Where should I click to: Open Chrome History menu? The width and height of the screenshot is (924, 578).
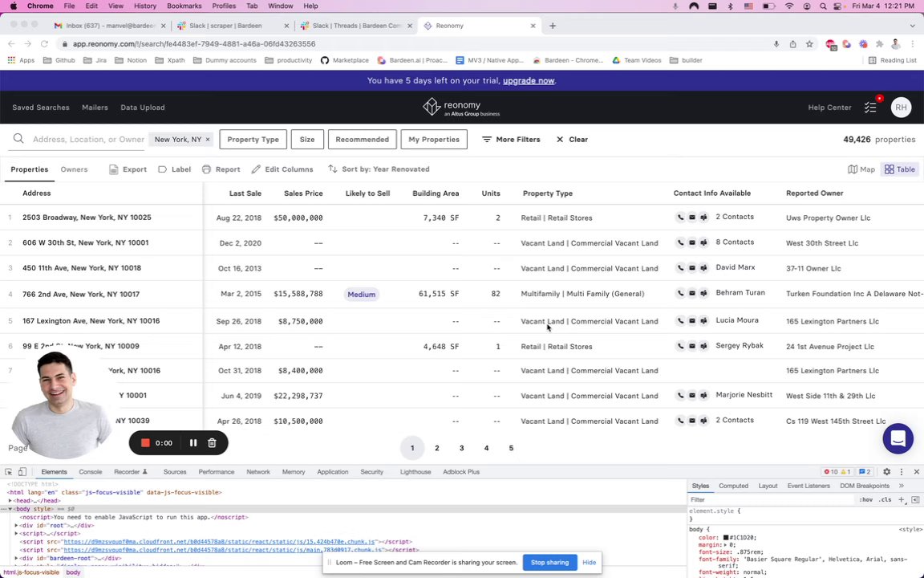click(x=144, y=6)
